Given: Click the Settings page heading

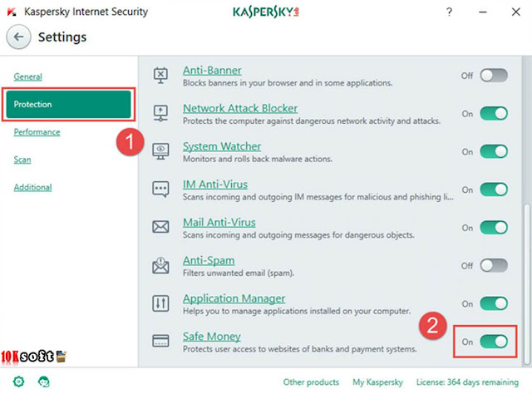Looking at the screenshot, I should (62, 37).
